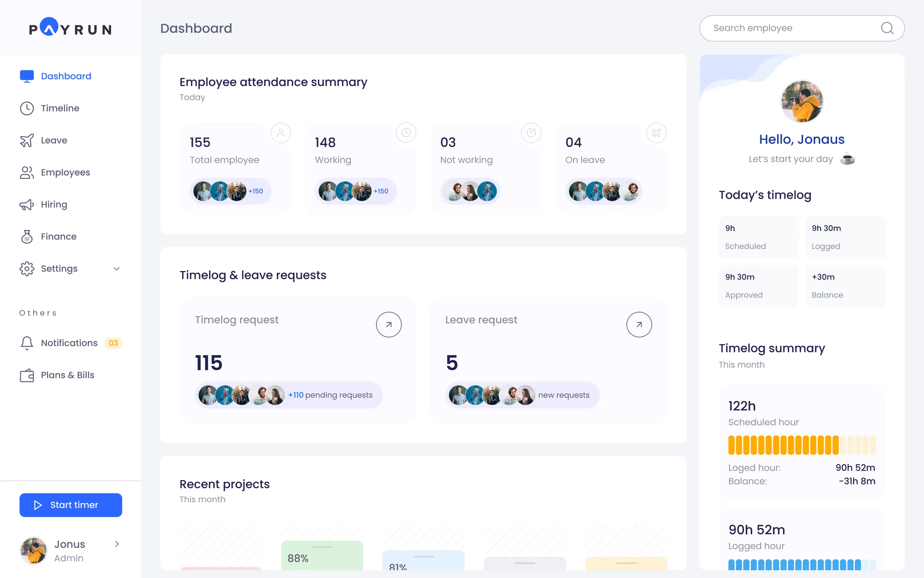Open the Employees section
924x578 pixels.
coord(65,173)
